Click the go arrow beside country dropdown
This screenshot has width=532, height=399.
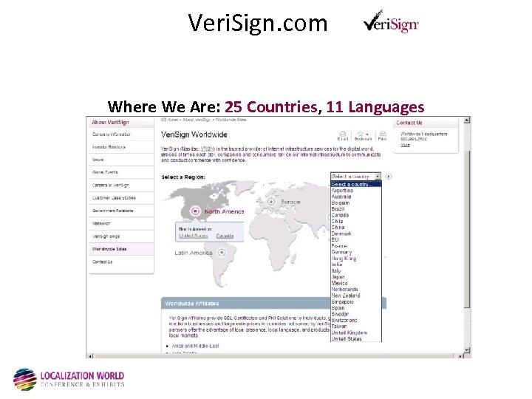(x=389, y=177)
